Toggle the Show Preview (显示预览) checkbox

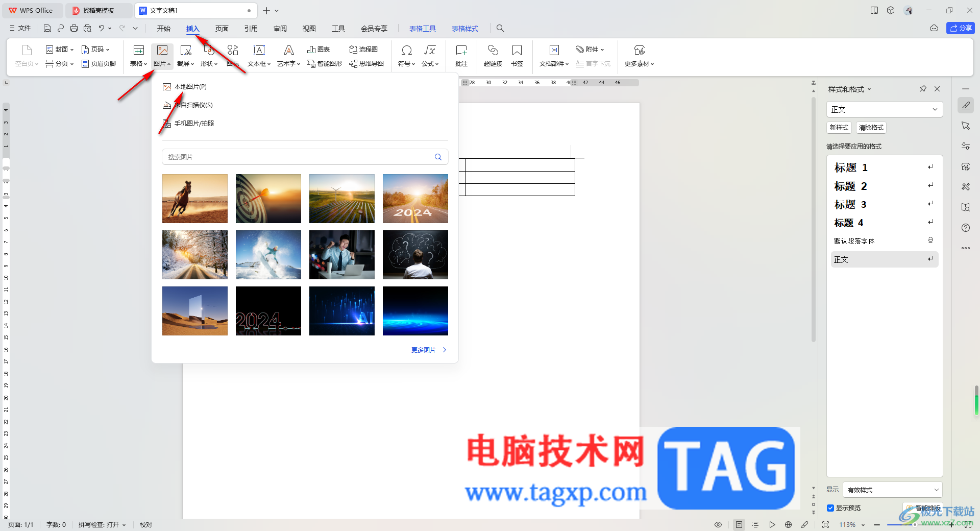point(830,508)
